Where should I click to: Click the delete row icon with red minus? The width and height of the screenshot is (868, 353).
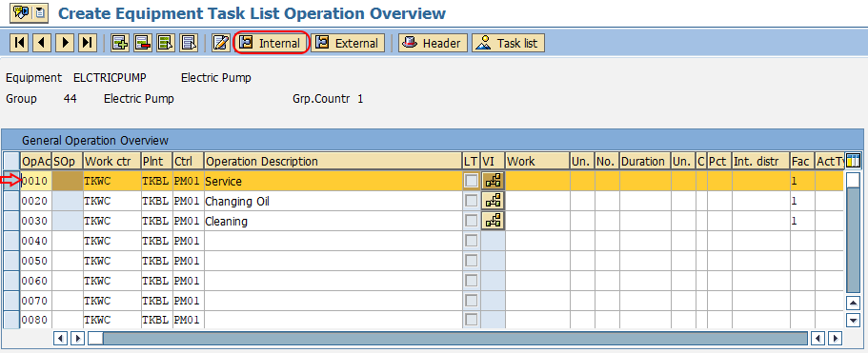143,43
